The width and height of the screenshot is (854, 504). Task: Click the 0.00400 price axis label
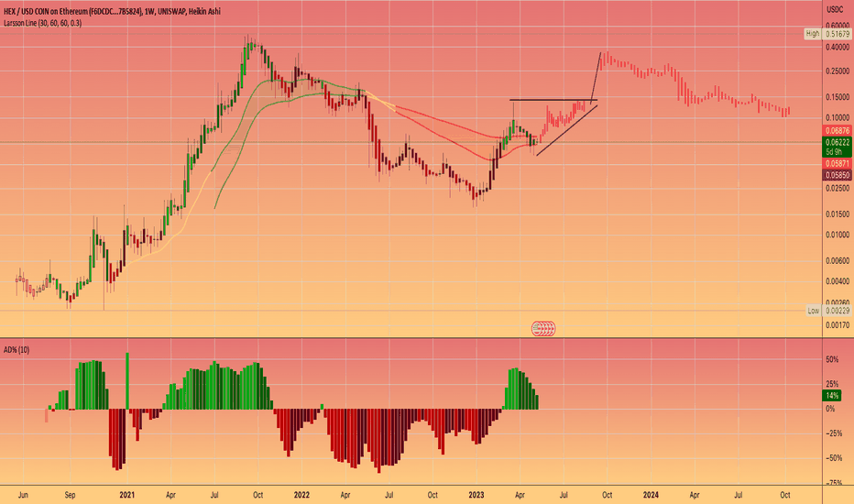pos(838,281)
